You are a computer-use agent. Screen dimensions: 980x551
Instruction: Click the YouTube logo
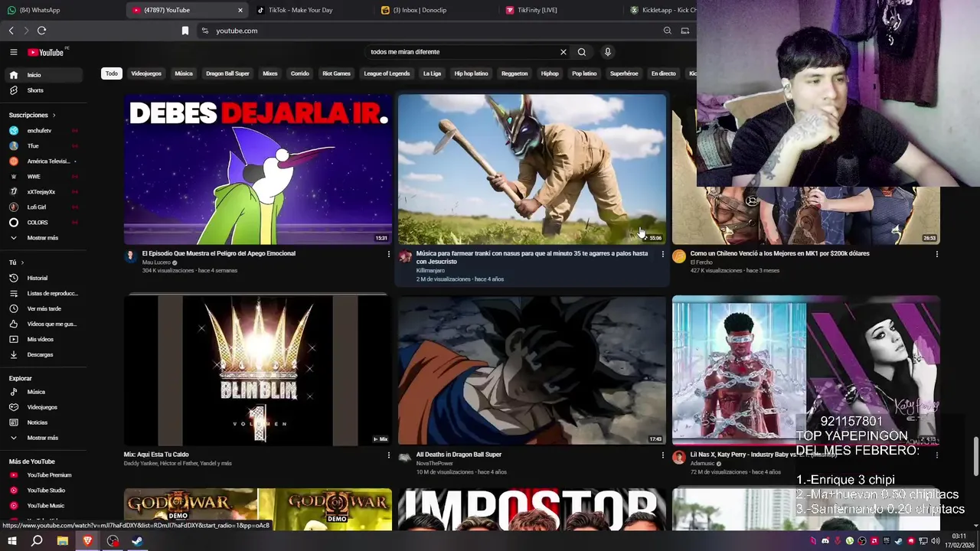tap(46, 52)
